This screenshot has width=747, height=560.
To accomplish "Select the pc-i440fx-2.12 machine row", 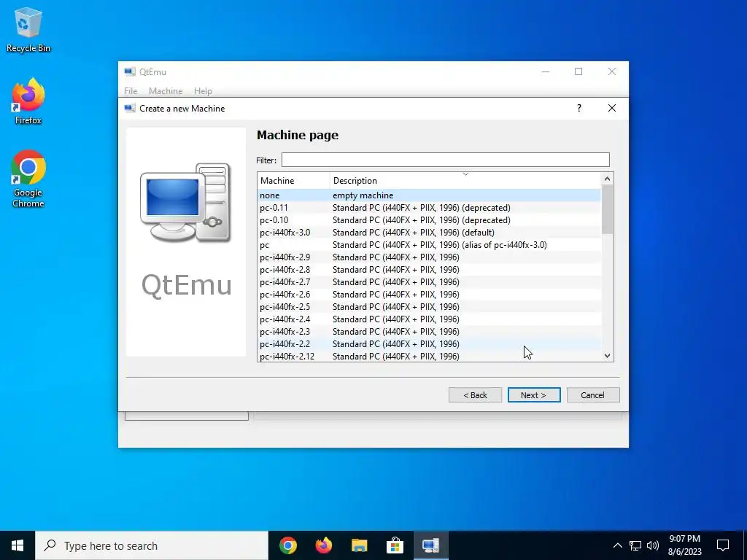I will (x=429, y=356).
